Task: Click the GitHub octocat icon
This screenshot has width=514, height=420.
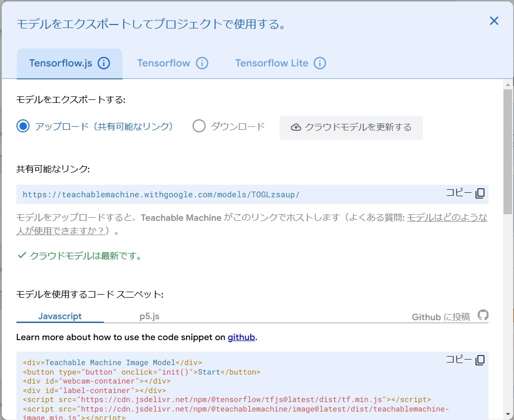Action: click(483, 315)
